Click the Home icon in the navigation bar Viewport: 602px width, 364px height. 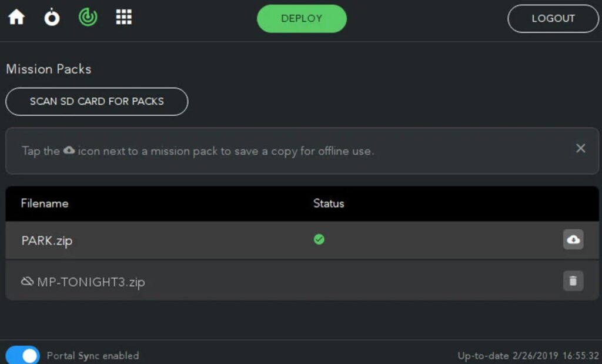coord(16,17)
